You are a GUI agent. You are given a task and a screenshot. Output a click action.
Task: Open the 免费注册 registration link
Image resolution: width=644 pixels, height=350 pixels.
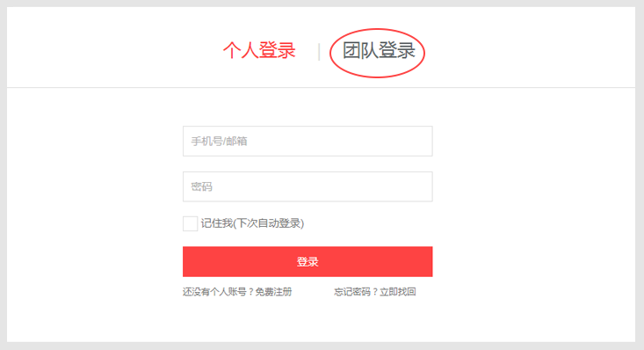pos(273,292)
